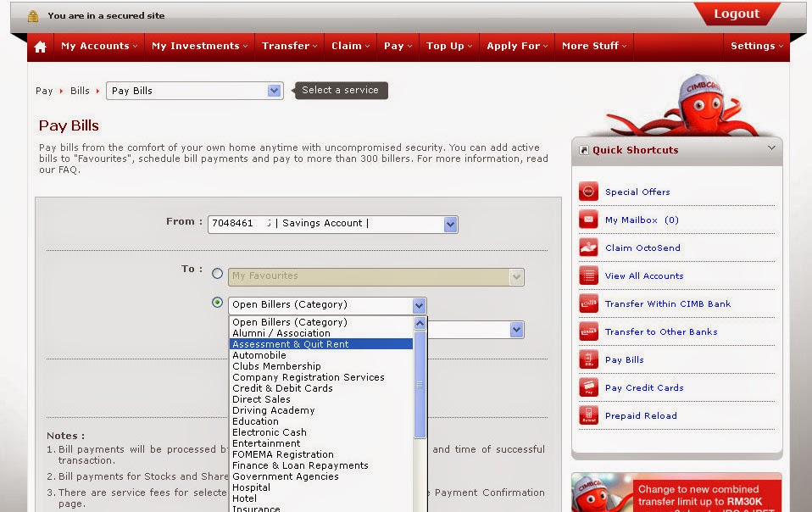This screenshot has height=512, width=812.
Task: Choose Company Registration Services category
Action: pyautogui.click(x=321, y=377)
